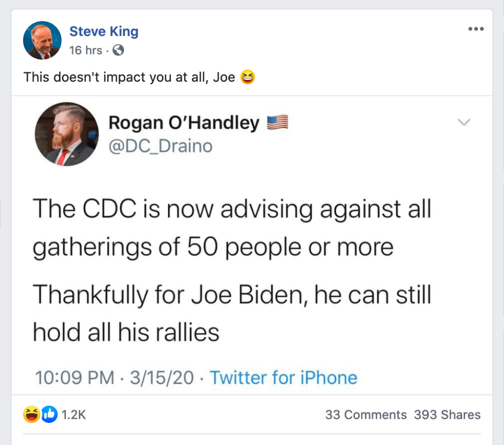504x445 pixels.
Task: Click the globe public privacy icon
Action: [x=118, y=50]
